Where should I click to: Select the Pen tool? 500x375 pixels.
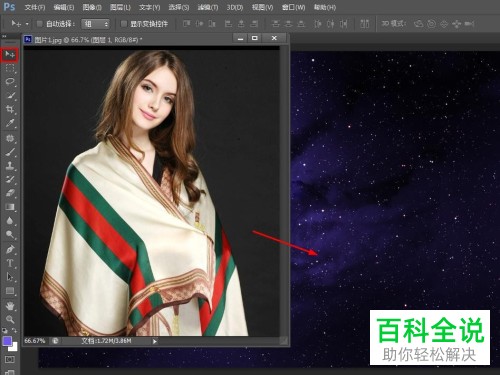point(10,249)
